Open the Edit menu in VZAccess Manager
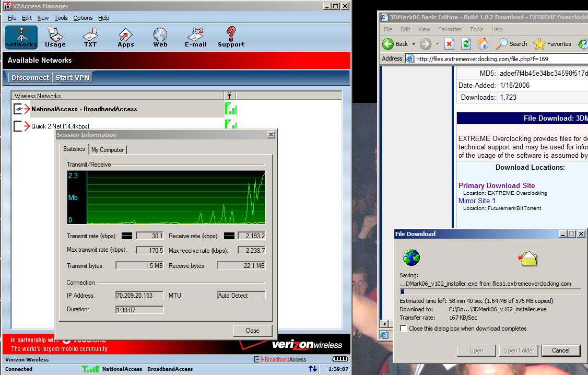The height and width of the screenshot is (375, 588). (27, 18)
